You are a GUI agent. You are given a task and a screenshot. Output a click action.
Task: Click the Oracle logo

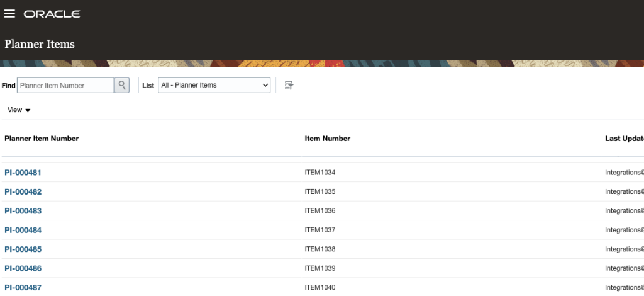click(52, 14)
